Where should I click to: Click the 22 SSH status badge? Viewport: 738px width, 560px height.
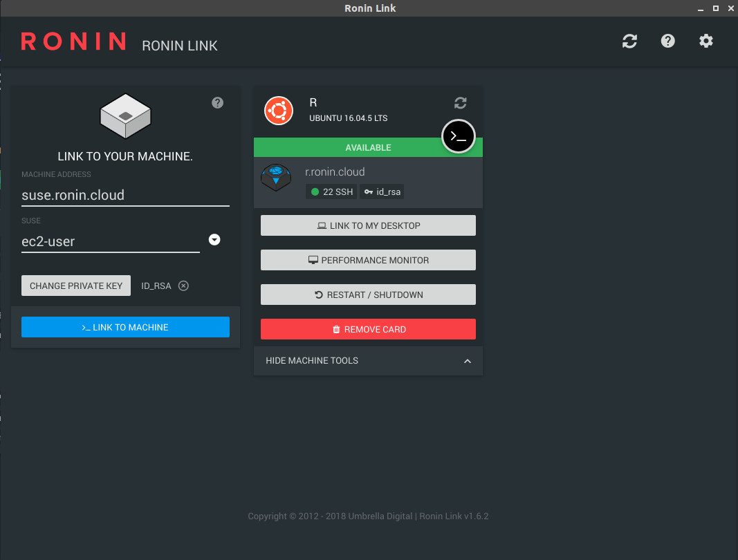(x=331, y=192)
